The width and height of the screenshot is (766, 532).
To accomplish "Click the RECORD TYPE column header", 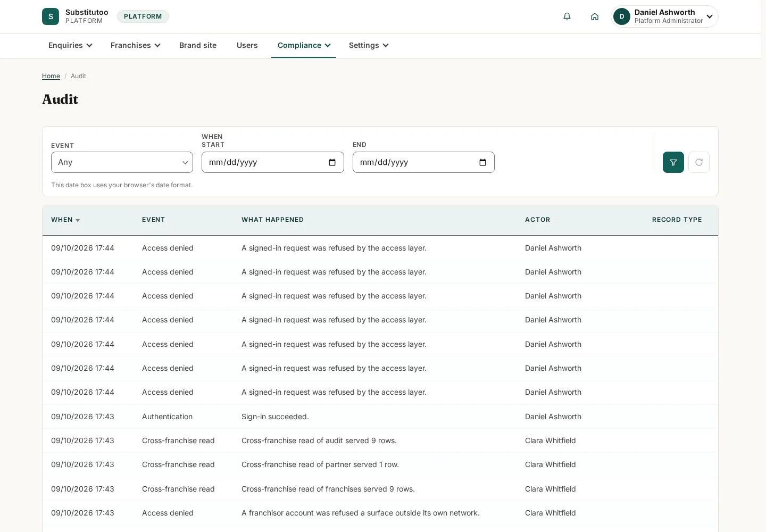I will click(677, 220).
